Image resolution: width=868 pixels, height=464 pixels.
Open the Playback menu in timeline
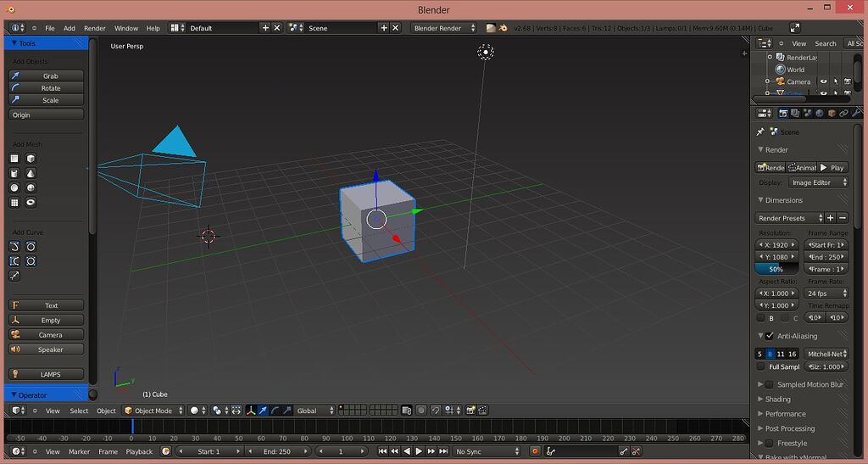pyautogui.click(x=139, y=451)
